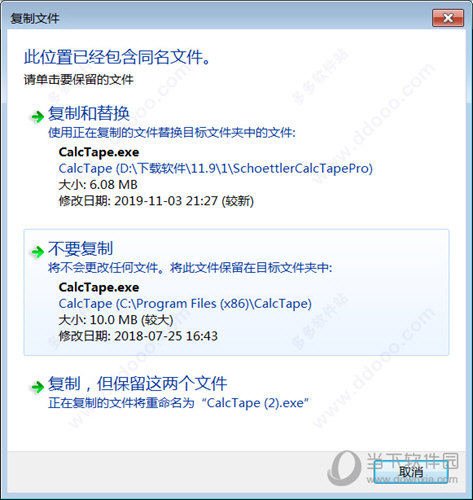The height and width of the screenshot is (500, 473).
Task: Click the 复制文件 title bar text
Action: coord(35,18)
